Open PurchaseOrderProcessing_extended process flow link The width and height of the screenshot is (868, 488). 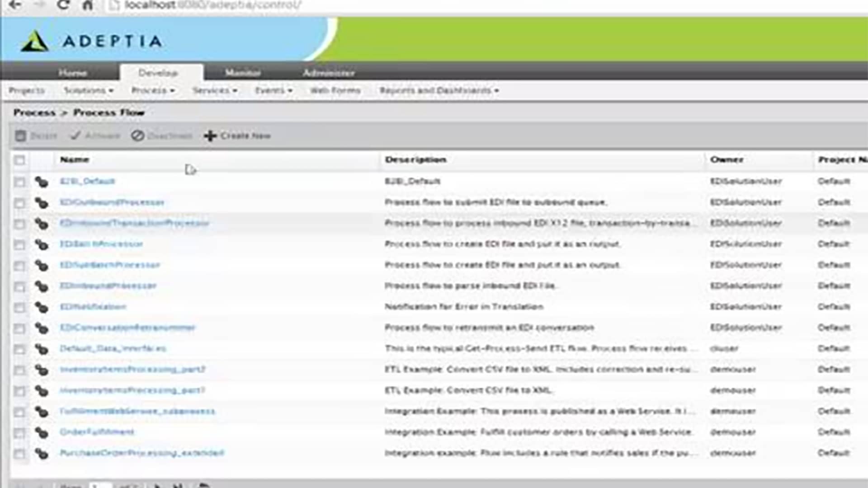(x=142, y=453)
